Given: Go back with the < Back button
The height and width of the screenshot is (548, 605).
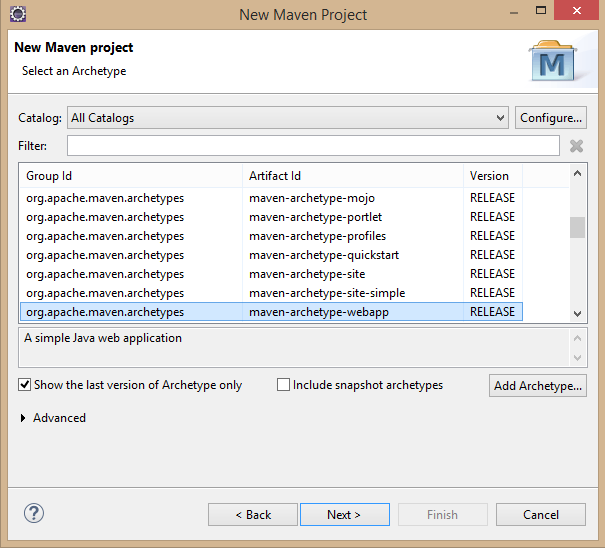Looking at the screenshot, I should coord(253,514).
